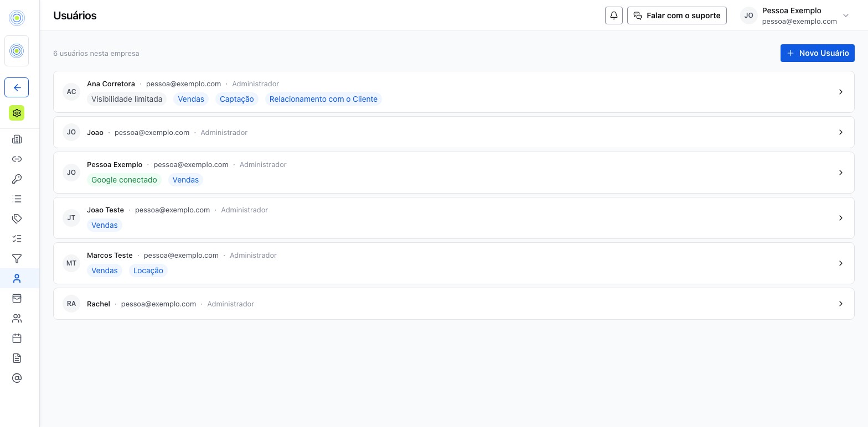
Task: Click the Google conectado badge
Action: [x=124, y=180]
